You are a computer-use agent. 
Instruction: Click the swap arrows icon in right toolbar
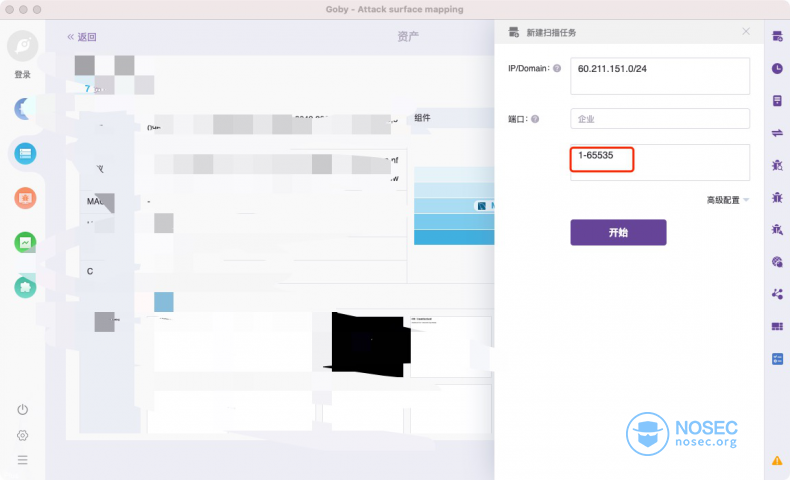coord(777,133)
